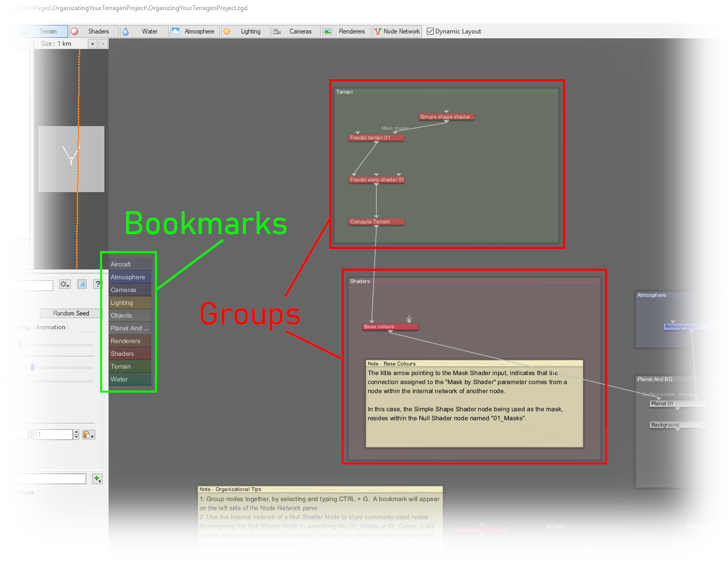Jump to the Atmosphere bookmark
Image resolution: width=728 pixels, height=565 pixels.
(x=130, y=277)
